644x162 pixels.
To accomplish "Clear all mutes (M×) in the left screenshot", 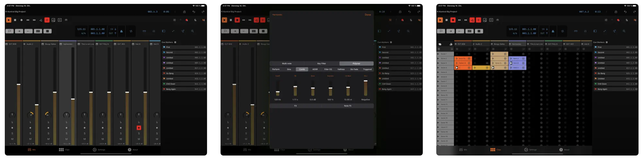I will coord(203,20).
